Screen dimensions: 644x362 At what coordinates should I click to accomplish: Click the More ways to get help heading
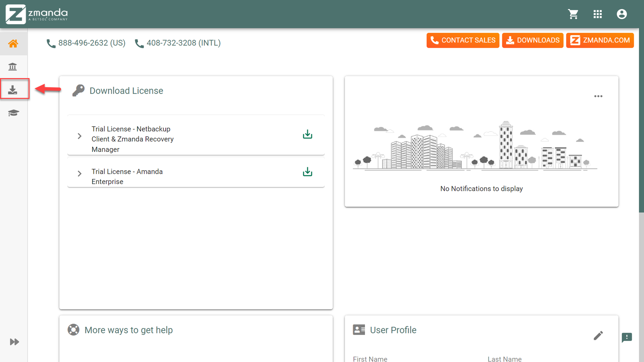pyautogui.click(x=129, y=330)
